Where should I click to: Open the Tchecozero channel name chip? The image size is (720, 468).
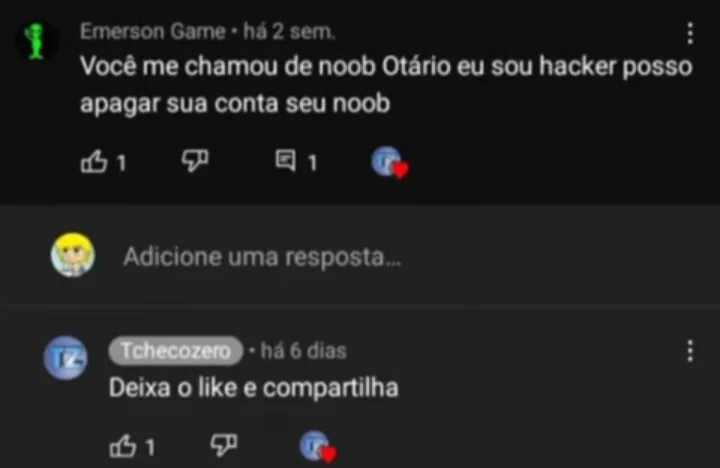[175, 351]
